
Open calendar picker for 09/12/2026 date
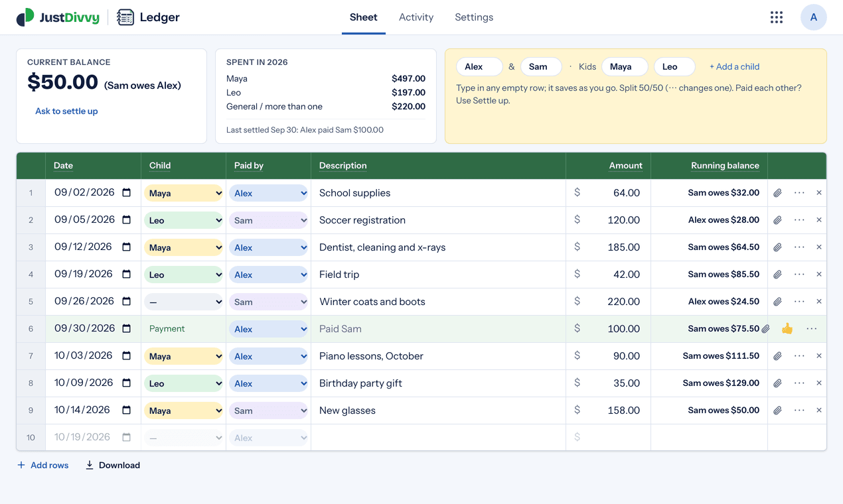127,247
